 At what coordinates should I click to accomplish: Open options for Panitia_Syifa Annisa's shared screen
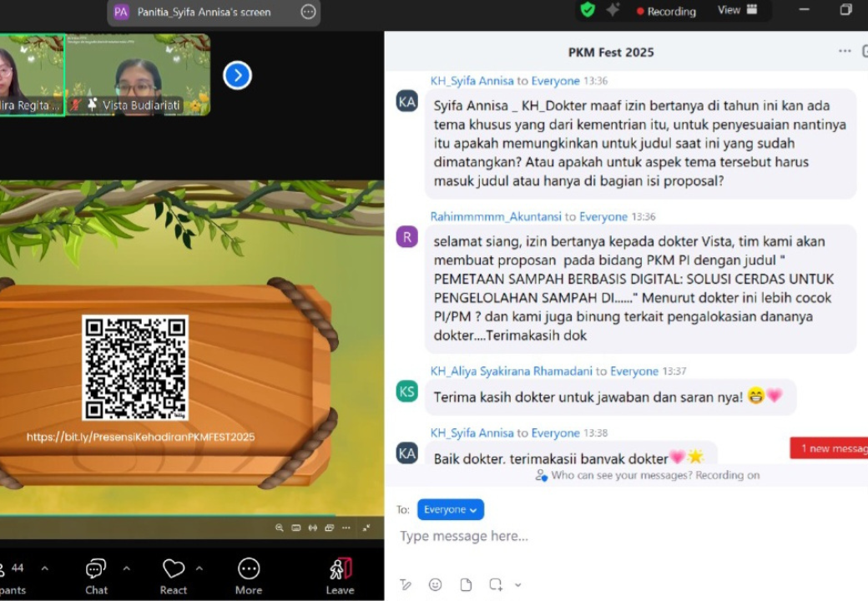point(308,12)
